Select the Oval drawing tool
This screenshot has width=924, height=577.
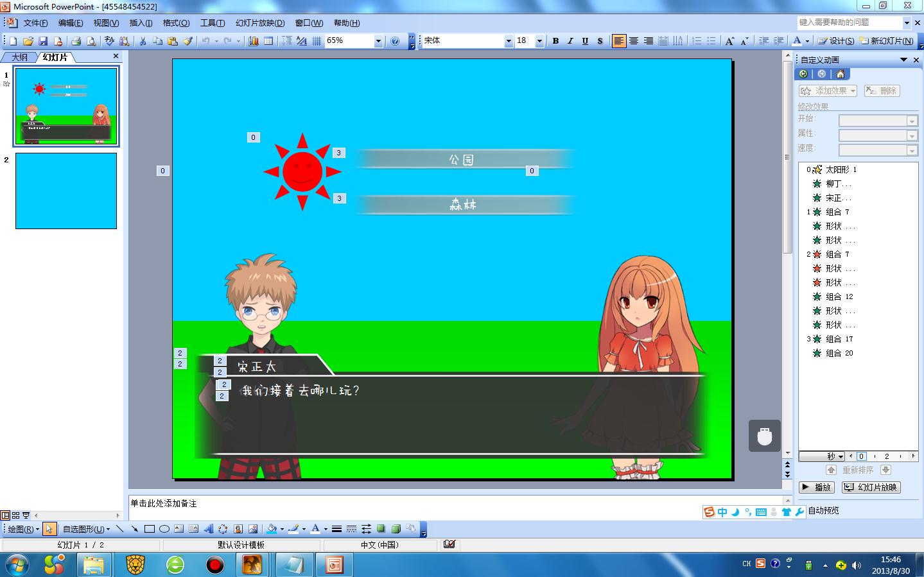click(x=164, y=530)
